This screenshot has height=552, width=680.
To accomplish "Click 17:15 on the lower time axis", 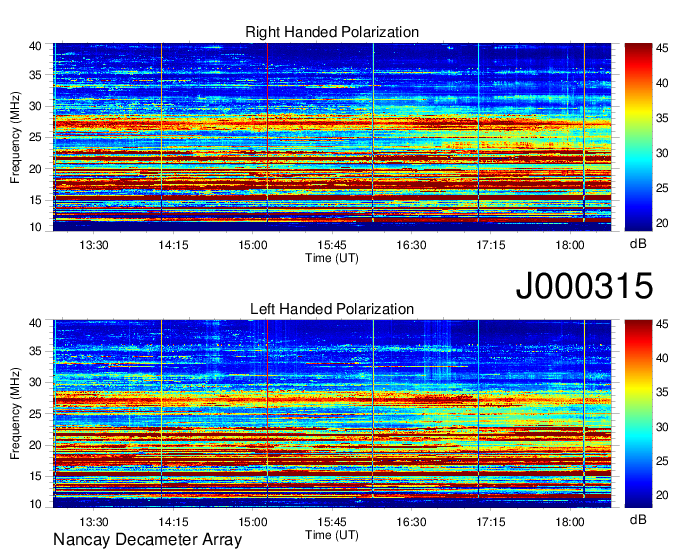I will [x=490, y=522].
